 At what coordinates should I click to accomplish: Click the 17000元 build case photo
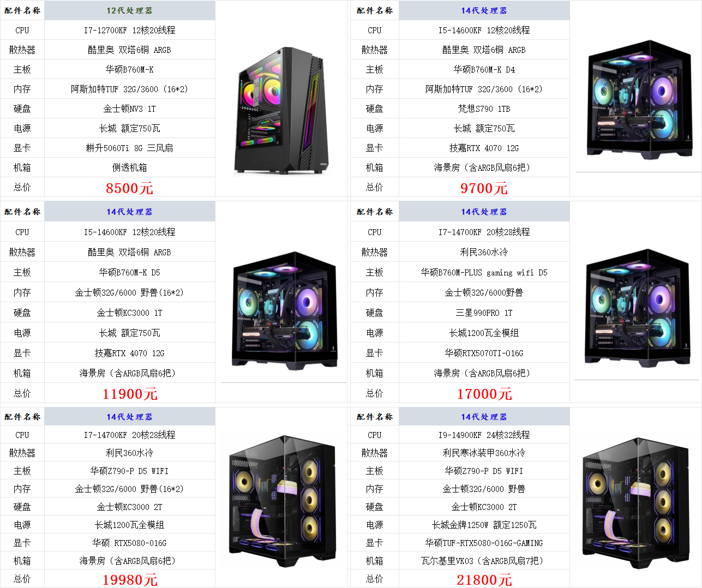tap(637, 308)
